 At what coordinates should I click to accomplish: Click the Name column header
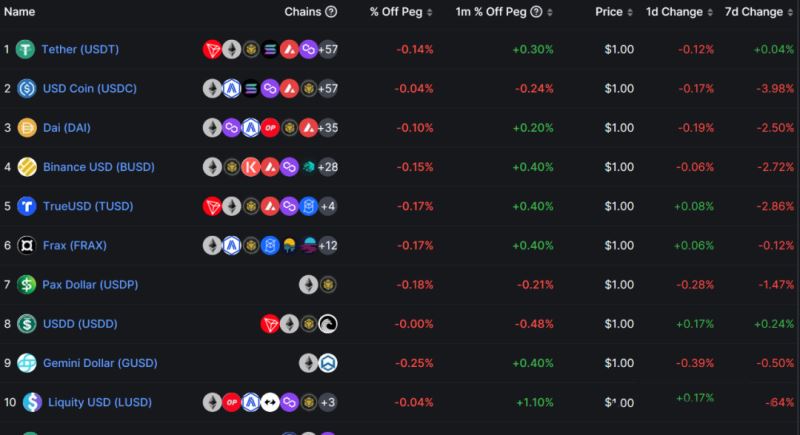click(x=19, y=12)
